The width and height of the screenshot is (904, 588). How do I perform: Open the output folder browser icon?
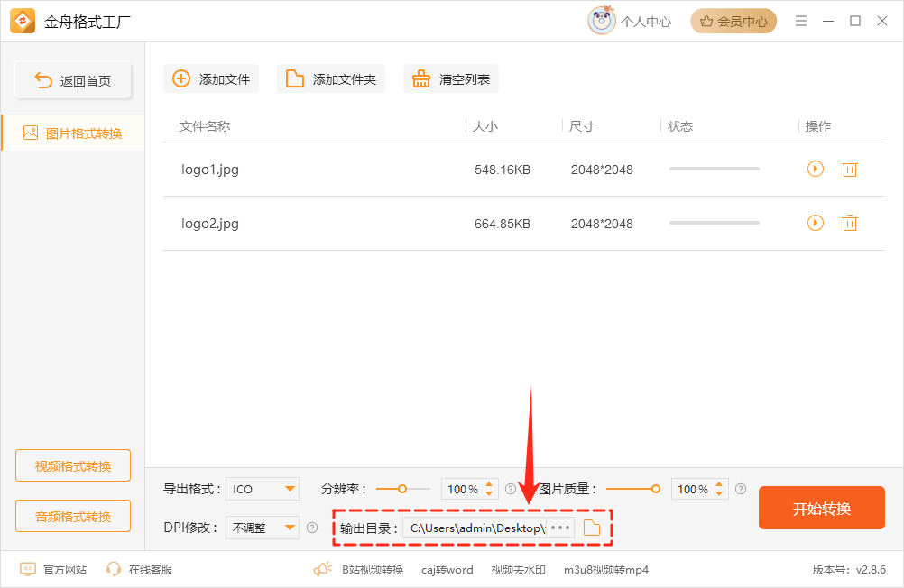point(592,528)
